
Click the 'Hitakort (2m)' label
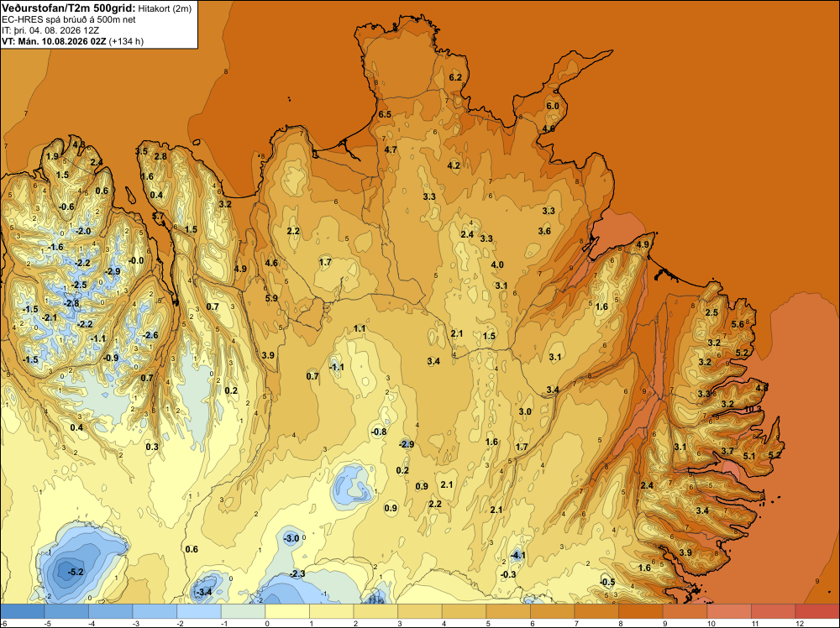[x=164, y=8]
